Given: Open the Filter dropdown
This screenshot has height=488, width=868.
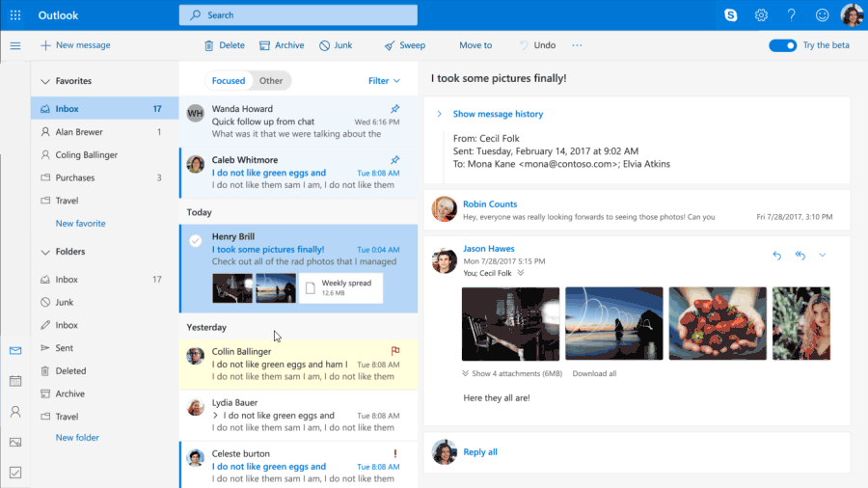Looking at the screenshot, I should point(384,81).
